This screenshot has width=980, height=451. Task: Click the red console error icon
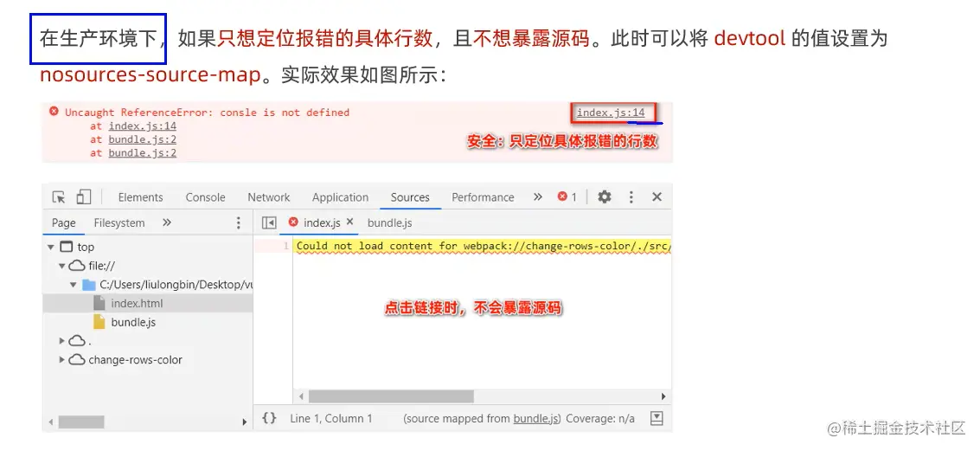point(54,112)
